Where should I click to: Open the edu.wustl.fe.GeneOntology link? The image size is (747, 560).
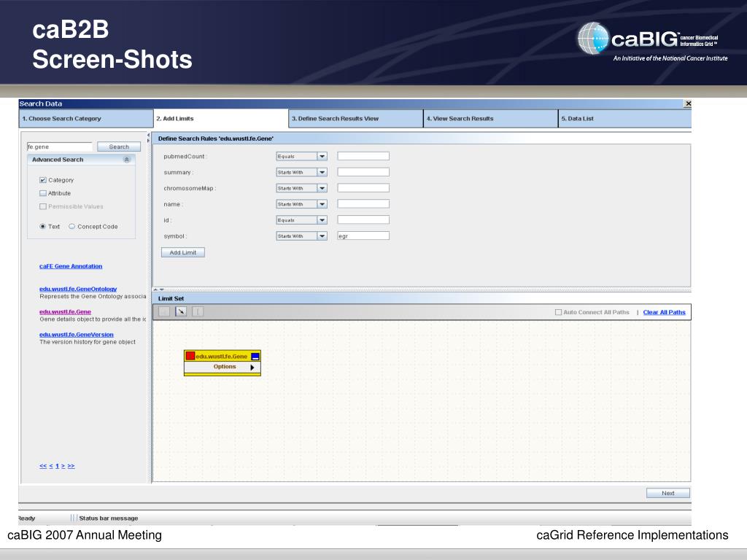(x=78, y=289)
